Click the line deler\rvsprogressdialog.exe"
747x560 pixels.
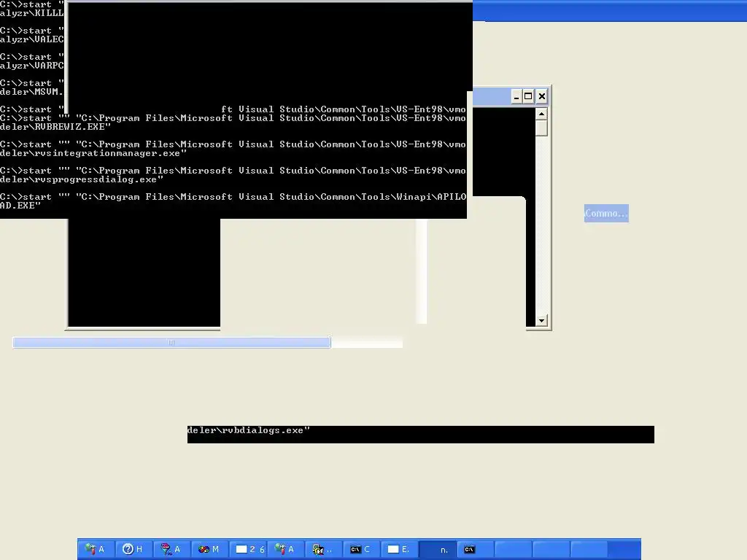coord(82,179)
